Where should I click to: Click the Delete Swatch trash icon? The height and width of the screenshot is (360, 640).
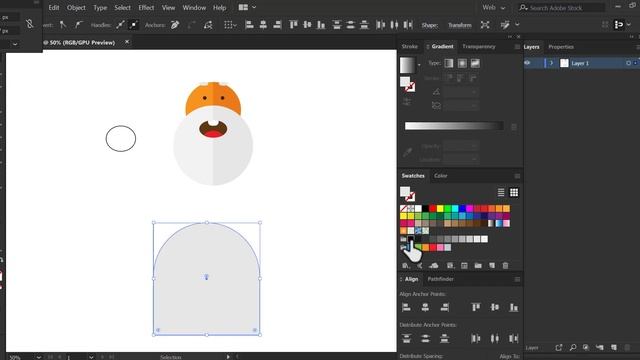point(505,265)
